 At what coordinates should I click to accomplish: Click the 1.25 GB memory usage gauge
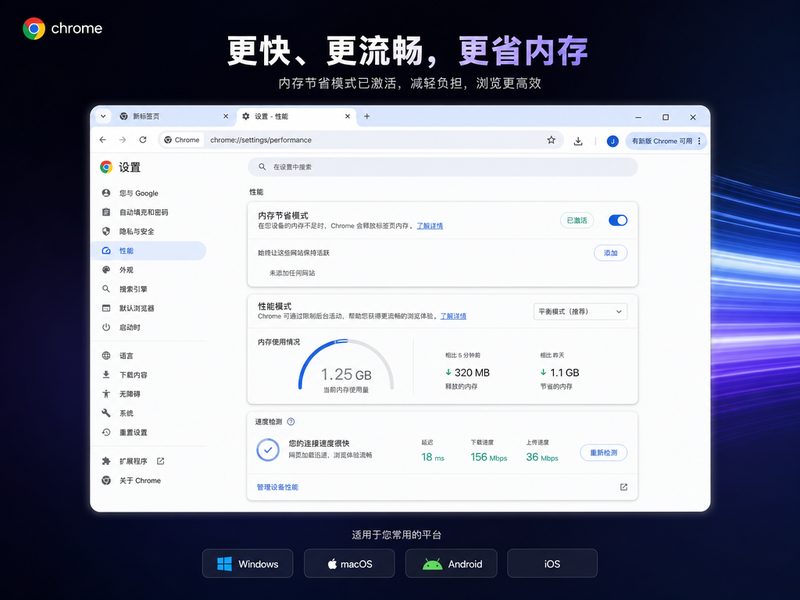(x=346, y=366)
